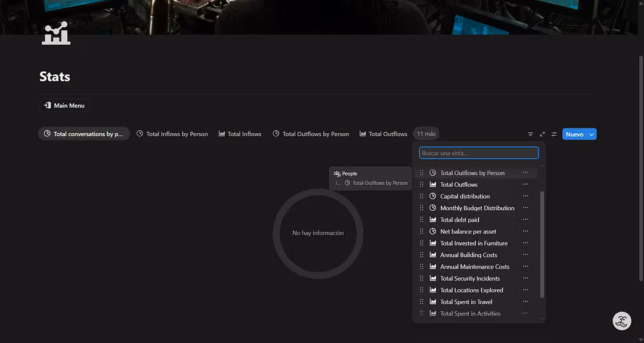
Task: Click the filter icon in the database toolbar
Action: (530, 135)
